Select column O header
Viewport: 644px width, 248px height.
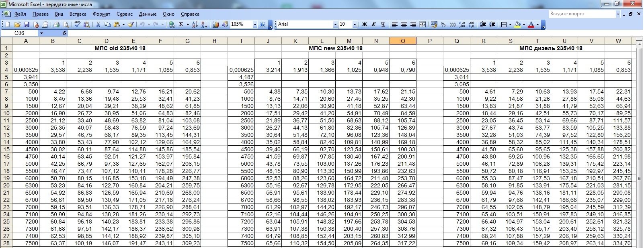[403, 41]
